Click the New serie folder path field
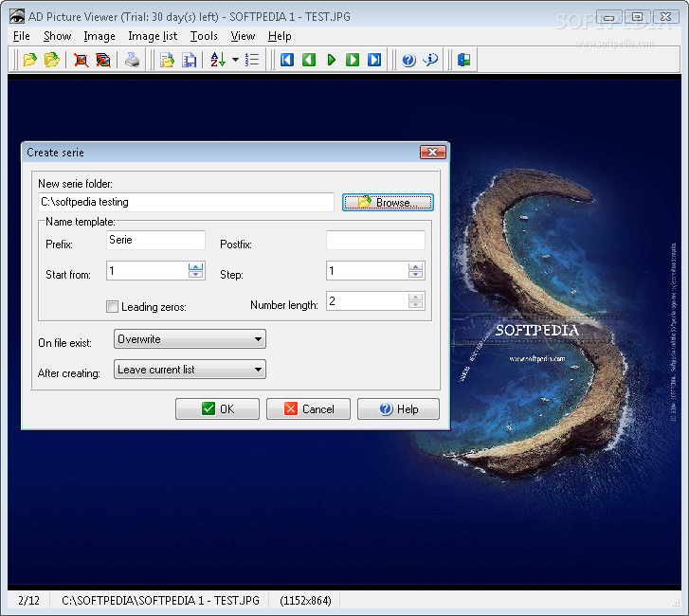Viewport: 689px width, 616px height. 186,202
